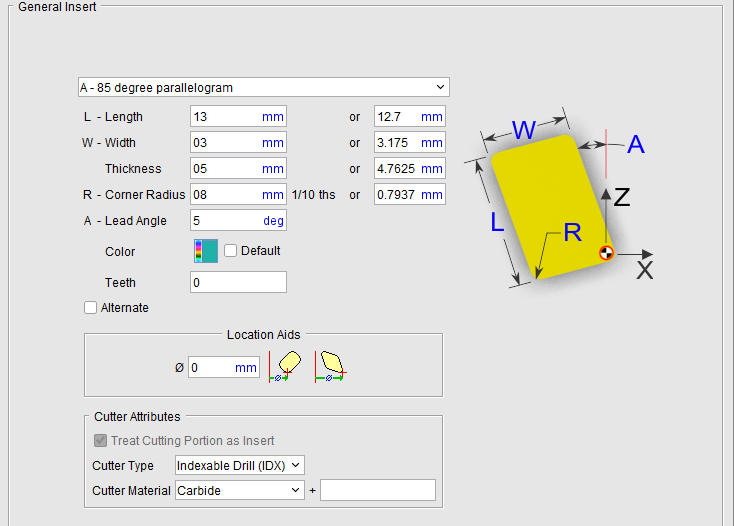Select the first location aid insert icon

[x=286, y=367]
